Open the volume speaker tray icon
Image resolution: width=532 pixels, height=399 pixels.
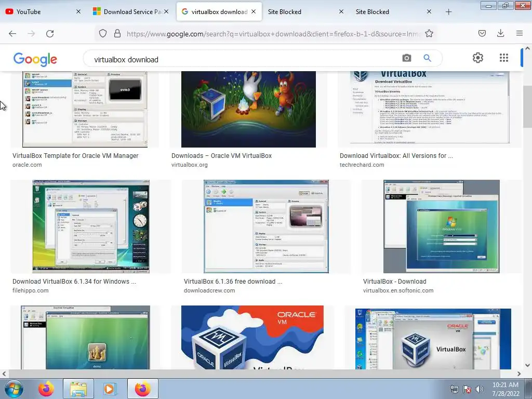479,389
